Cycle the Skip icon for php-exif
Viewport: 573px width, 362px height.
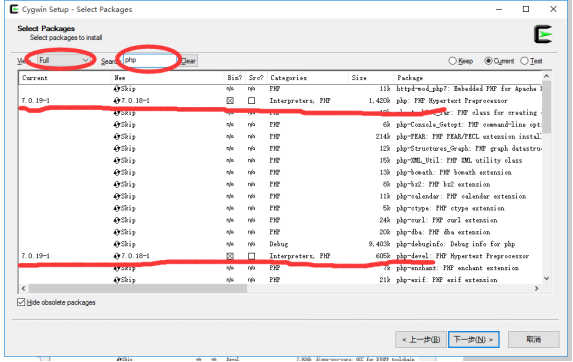117,280
